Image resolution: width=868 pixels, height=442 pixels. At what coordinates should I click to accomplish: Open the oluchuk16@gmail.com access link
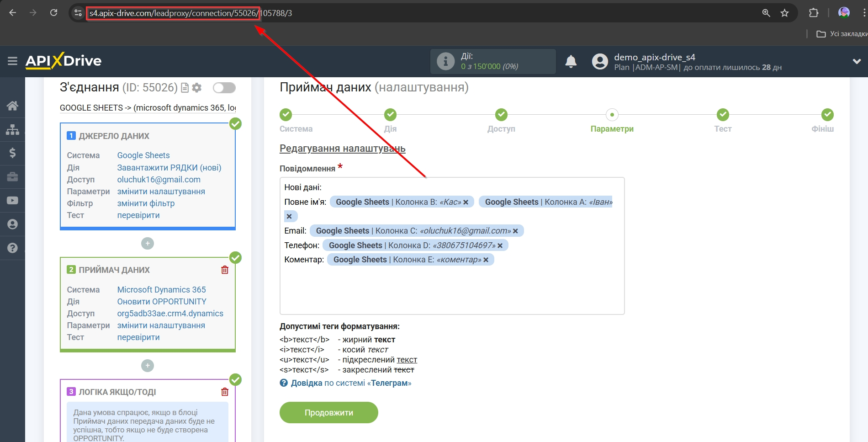[159, 180]
